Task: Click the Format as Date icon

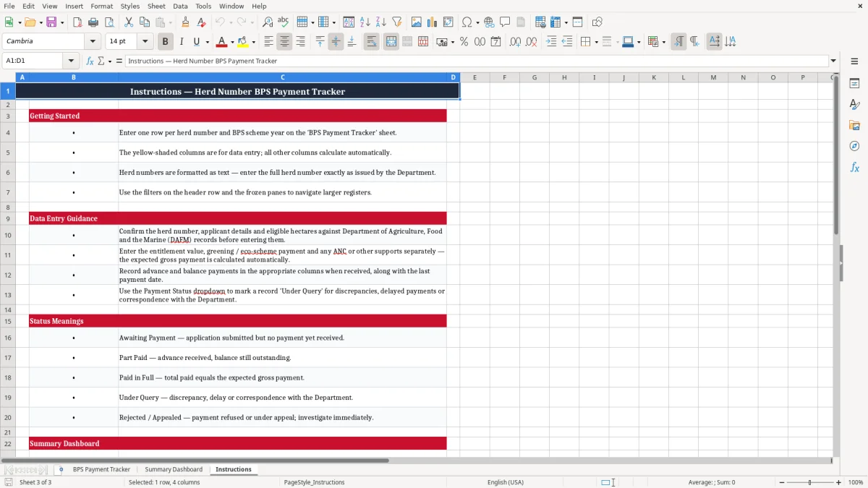Action: tap(495, 42)
